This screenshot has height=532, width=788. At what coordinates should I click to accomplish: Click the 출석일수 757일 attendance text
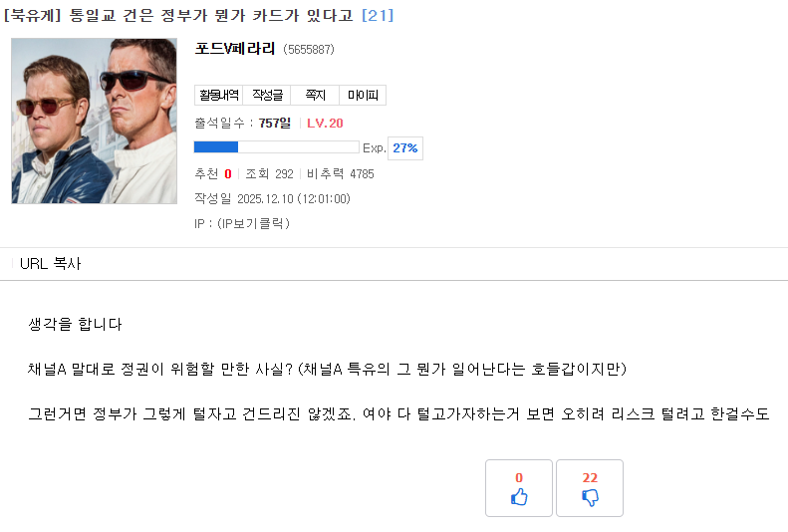[x=242, y=123]
